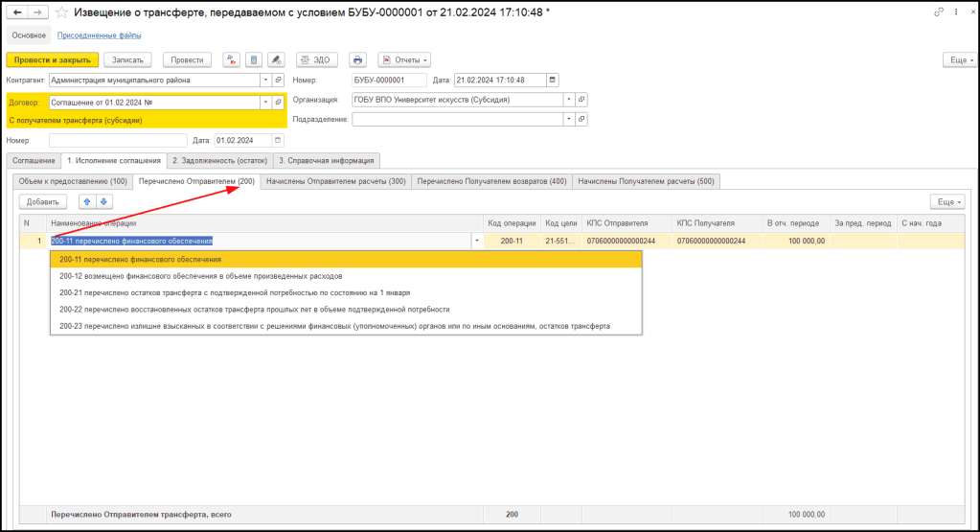The height and width of the screenshot is (532, 980).
Task: Click the printer icon in toolbar
Action: [x=357, y=59]
